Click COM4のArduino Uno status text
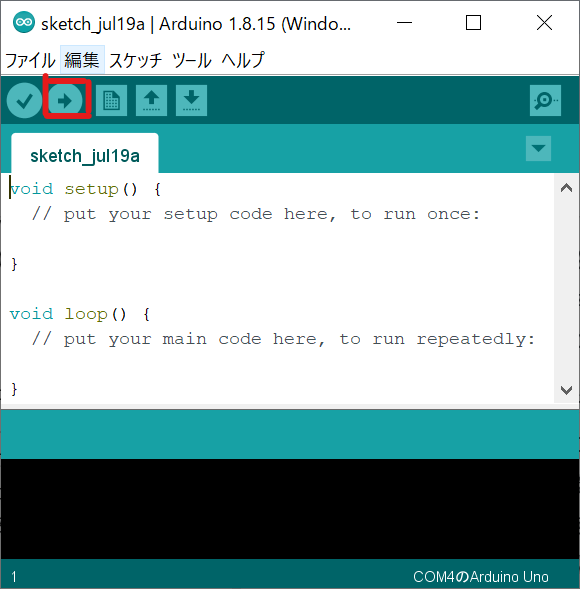Viewport: 580px width, 589px height. point(480,576)
